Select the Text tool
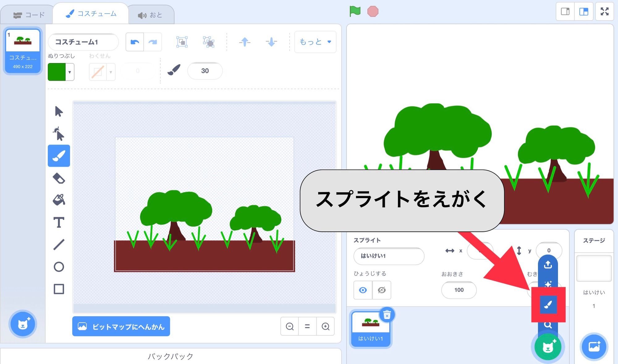Screen dimensions: 618x364 [59, 222]
